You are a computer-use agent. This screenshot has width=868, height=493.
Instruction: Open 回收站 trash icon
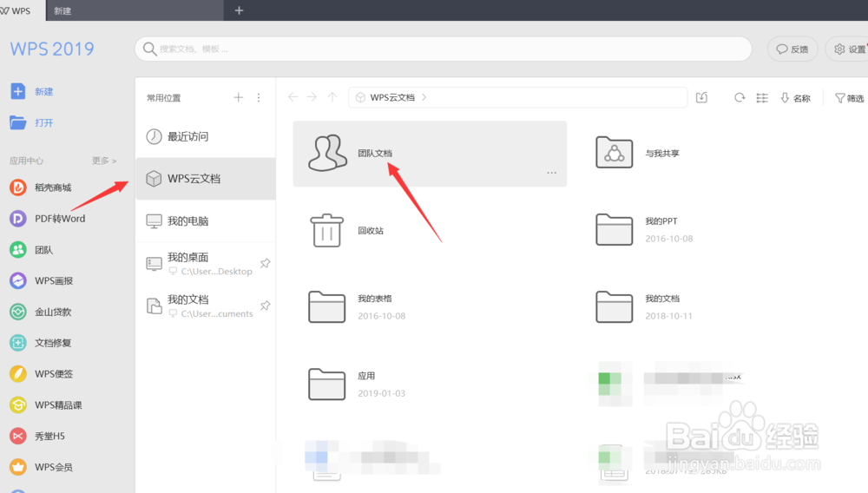(x=326, y=230)
